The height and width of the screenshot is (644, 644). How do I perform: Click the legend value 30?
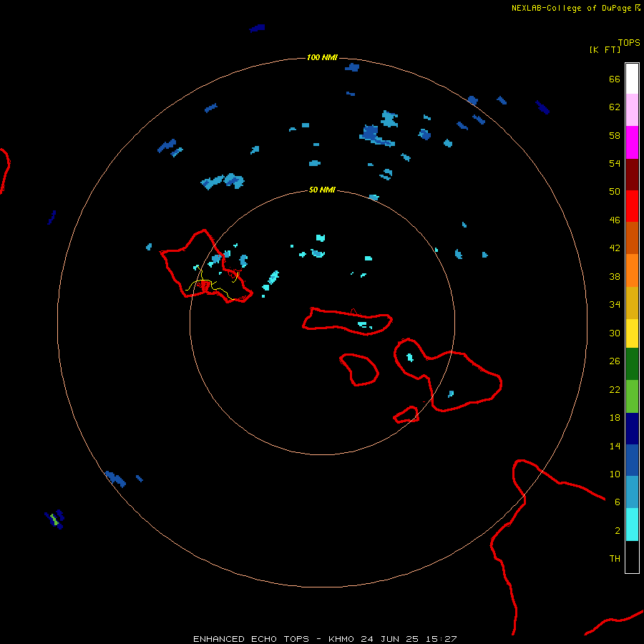coord(615,333)
